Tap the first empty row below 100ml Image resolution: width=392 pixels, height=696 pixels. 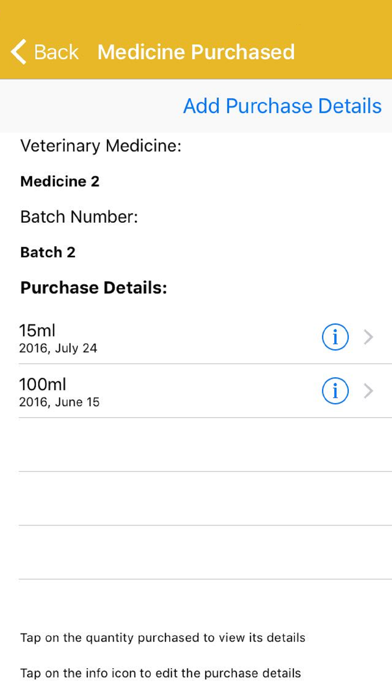click(205, 445)
